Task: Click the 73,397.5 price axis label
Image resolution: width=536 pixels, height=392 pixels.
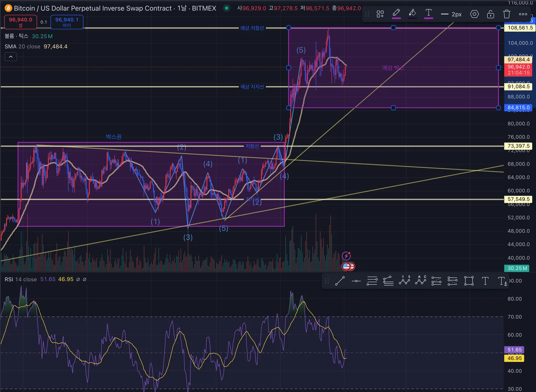Action: (519, 146)
